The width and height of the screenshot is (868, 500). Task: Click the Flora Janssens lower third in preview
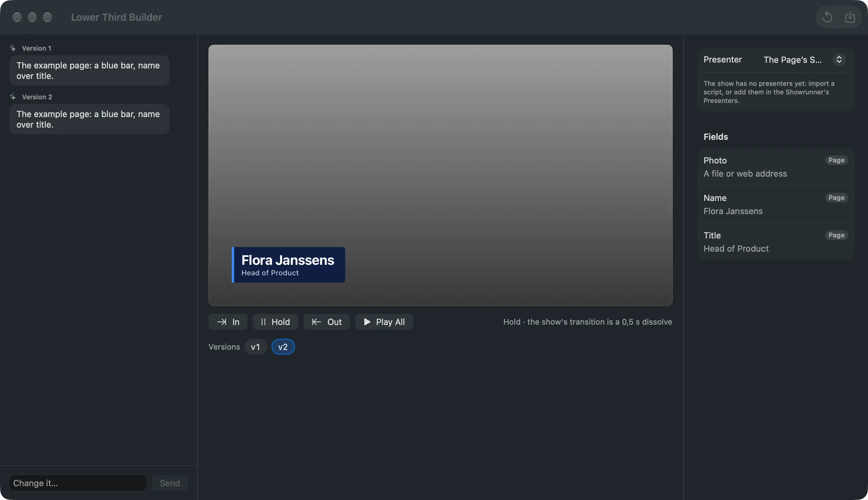[x=288, y=265]
